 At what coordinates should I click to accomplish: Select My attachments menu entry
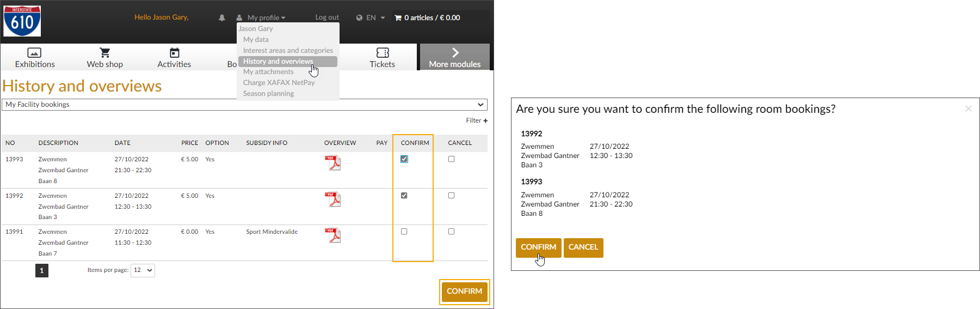tap(268, 72)
